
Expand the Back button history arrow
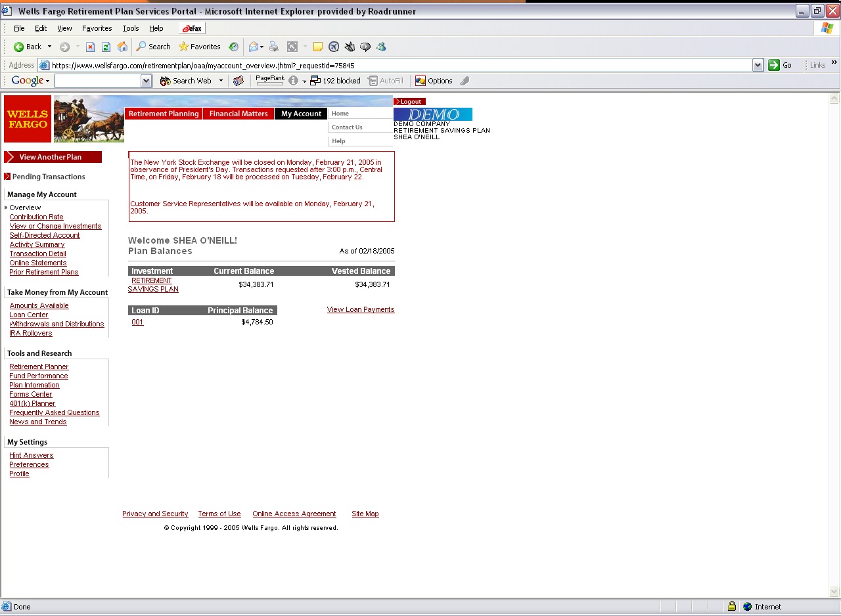click(x=49, y=47)
